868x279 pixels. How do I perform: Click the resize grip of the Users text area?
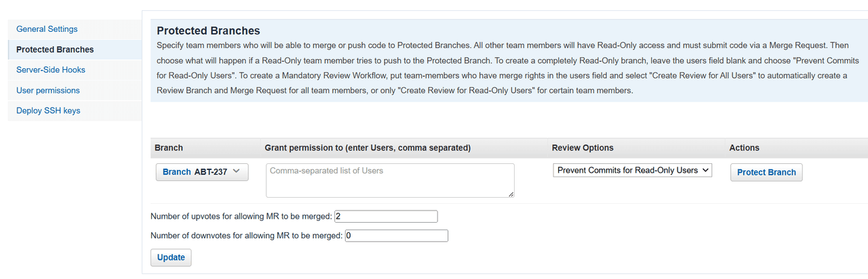coord(511,194)
